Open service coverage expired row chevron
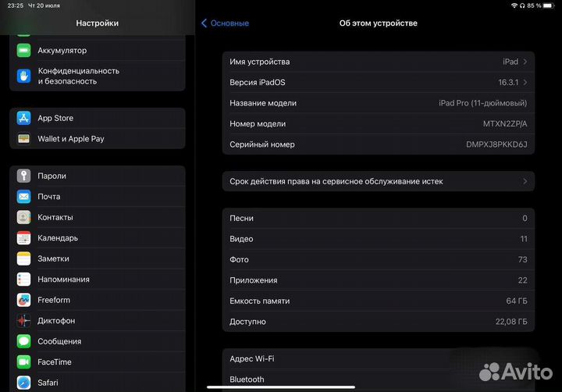 525,181
